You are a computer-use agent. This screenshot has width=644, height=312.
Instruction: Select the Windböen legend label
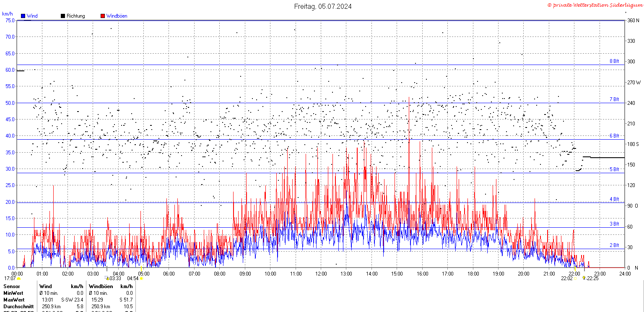[x=117, y=16]
